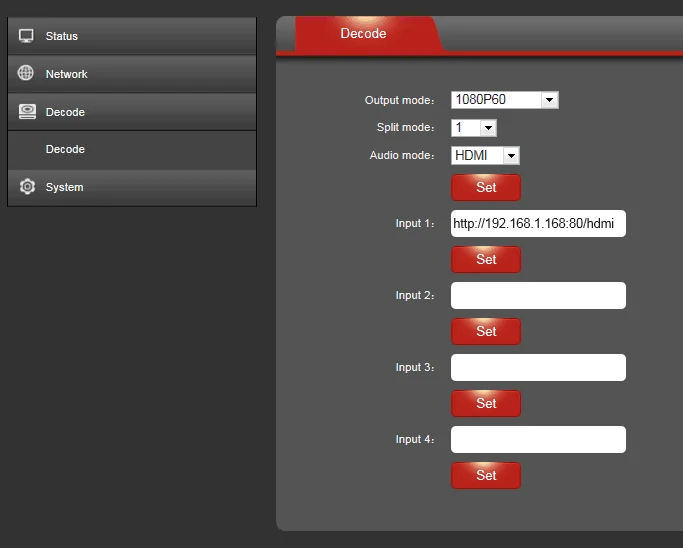The height and width of the screenshot is (548, 683).
Task: Focus the empty Input 4 field
Action: [538, 440]
